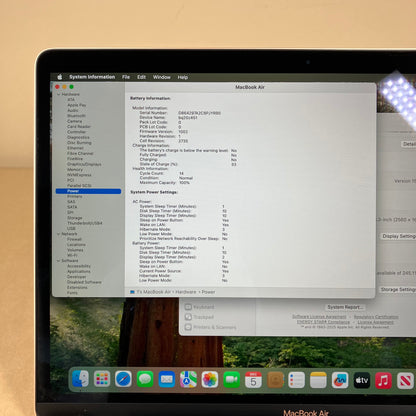Select Printers in the sidebar
The image size is (416, 416).
[75, 196]
